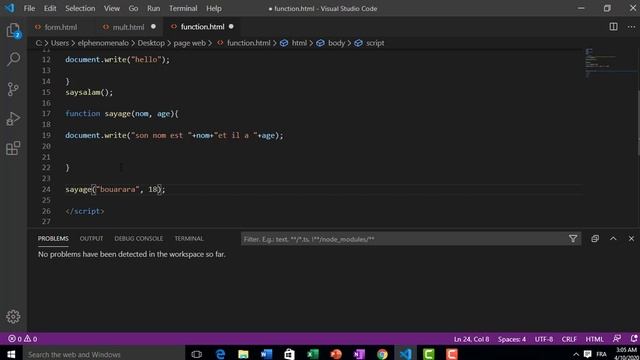This screenshot has width=640, height=360.
Task: Open PowerPoint from the taskbar
Action: click(336, 354)
